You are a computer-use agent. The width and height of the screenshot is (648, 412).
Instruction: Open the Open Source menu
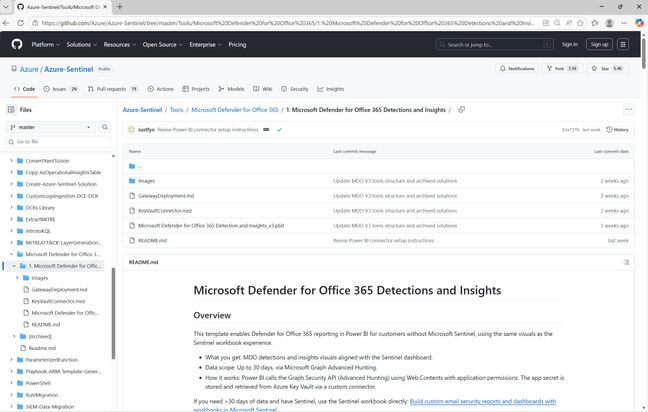pyautogui.click(x=162, y=44)
